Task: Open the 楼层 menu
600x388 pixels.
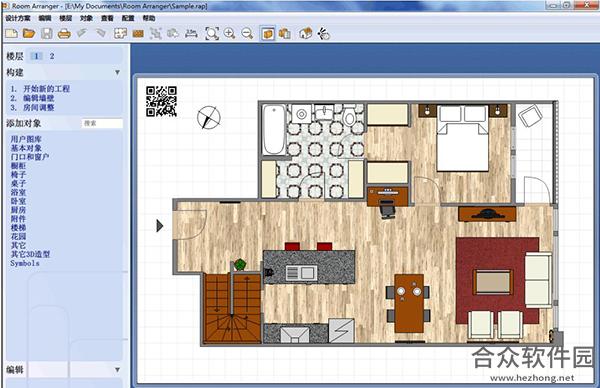Action: click(65, 18)
